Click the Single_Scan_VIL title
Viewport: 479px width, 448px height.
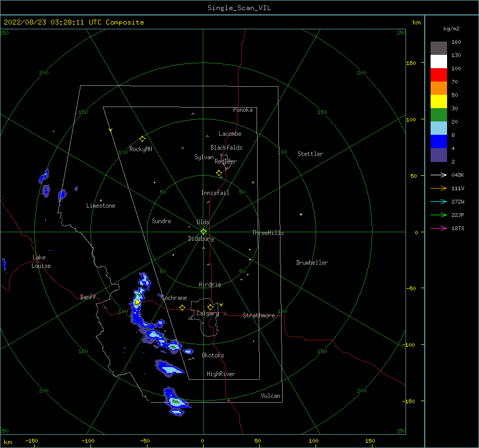coord(239,8)
